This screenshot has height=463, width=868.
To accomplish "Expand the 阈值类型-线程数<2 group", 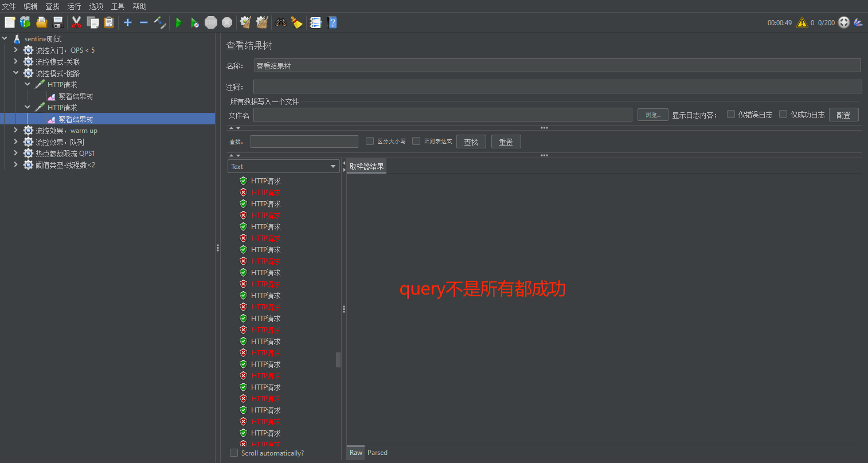I will (x=16, y=165).
